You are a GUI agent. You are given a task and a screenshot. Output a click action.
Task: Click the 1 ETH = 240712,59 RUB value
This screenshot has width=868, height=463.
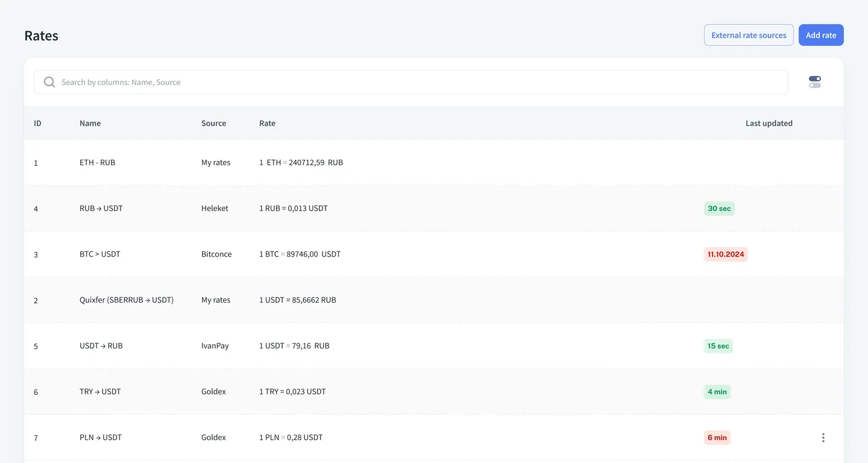[x=301, y=163]
